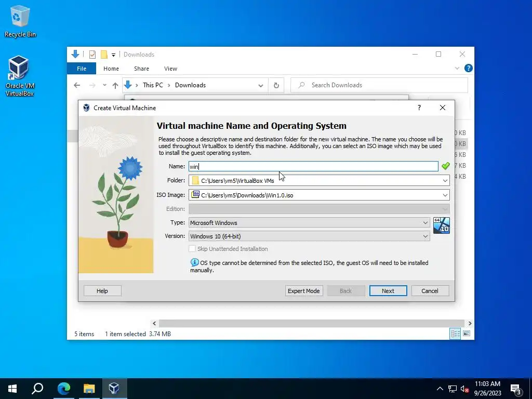Screen dimensions: 532x399
Task: Open the Share ribbon tab
Action: point(141,69)
